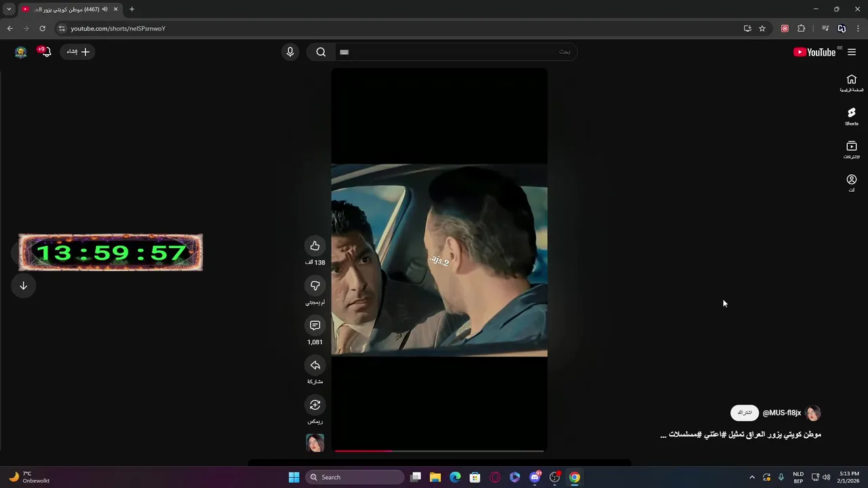The height and width of the screenshot is (488, 868).
Task: Open the comments showing 1,081
Action: [x=315, y=325]
